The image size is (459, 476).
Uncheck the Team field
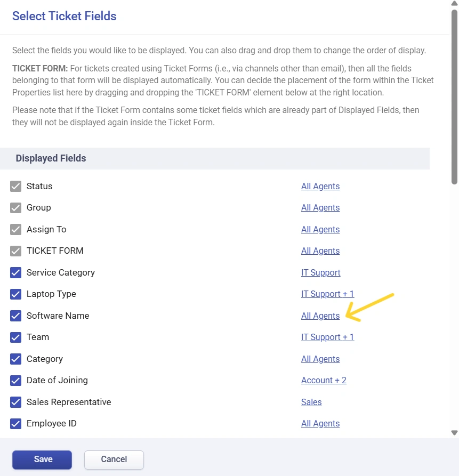tap(15, 337)
